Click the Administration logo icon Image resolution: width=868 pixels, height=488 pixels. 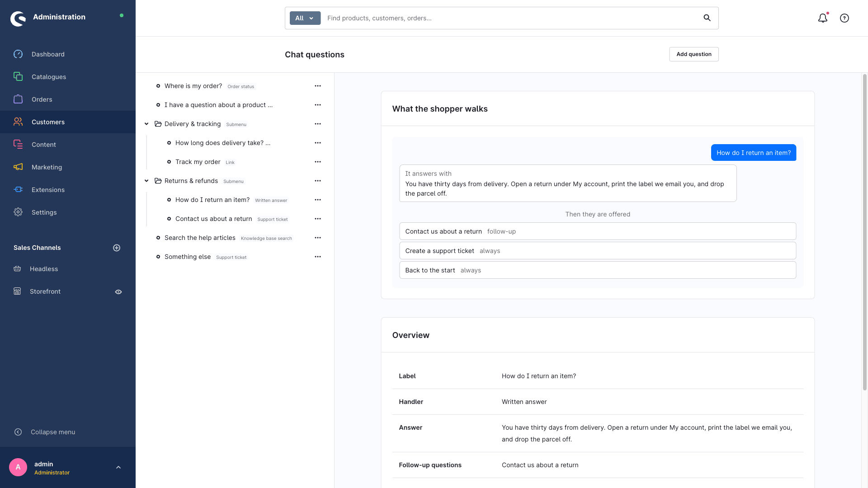click(x=18, y=19)
